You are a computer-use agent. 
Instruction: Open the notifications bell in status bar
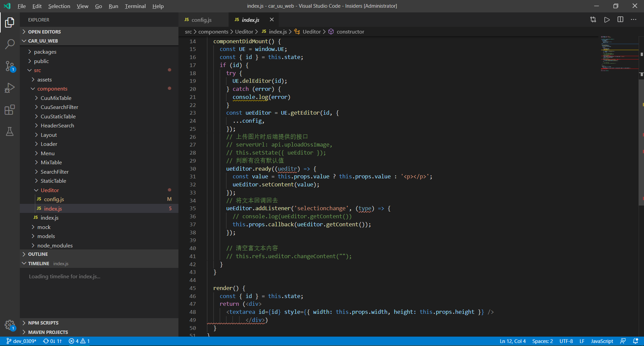click(635, 341)
